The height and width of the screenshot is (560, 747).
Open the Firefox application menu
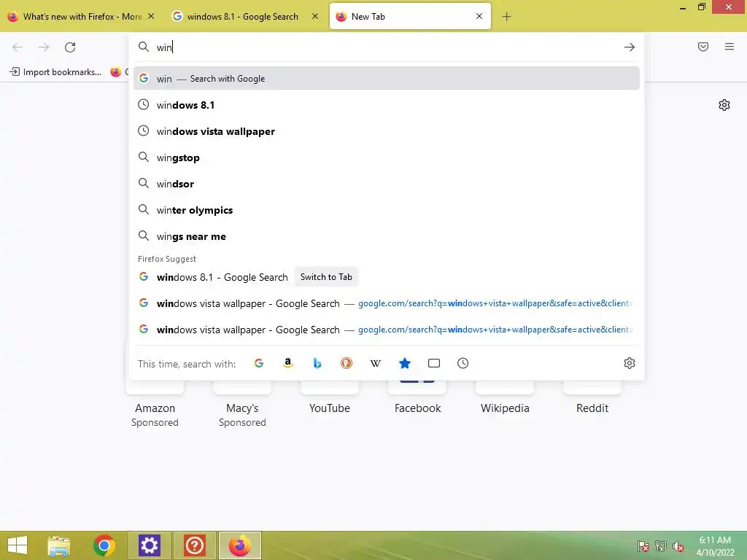(x=729, y=47)
